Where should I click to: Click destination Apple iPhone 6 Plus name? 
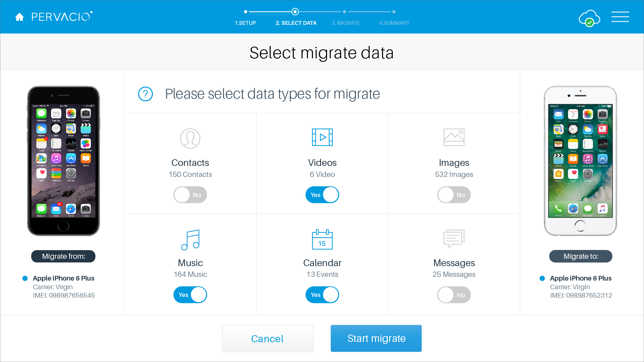click(x=581, y=279)
